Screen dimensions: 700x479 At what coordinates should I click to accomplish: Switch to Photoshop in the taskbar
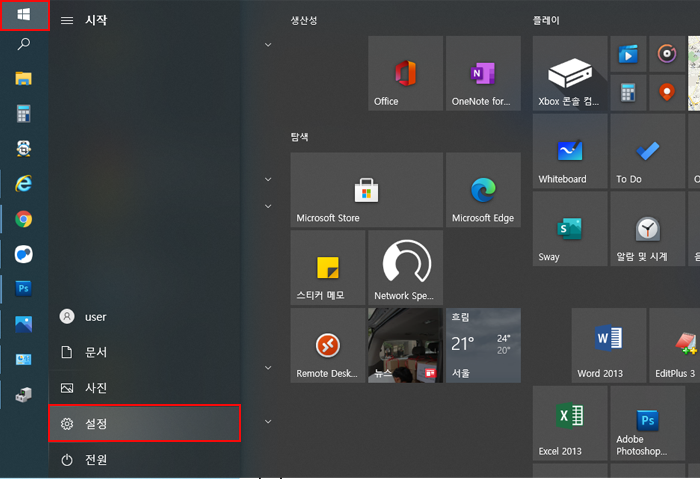[24, 289]
